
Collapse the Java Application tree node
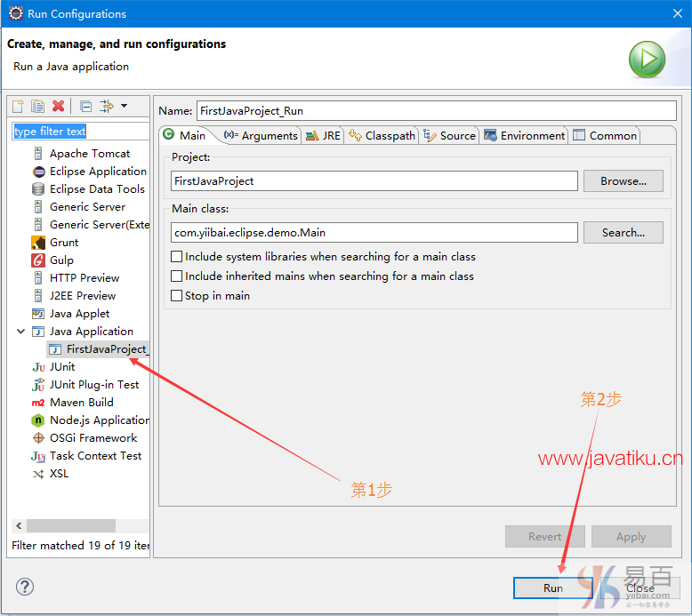[x=21, y=332]
